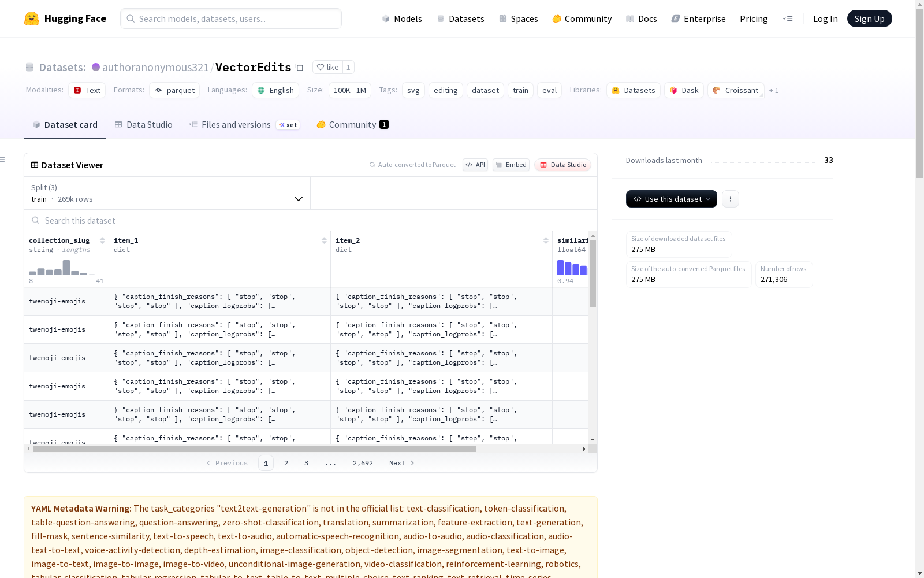
Task: Click the collection_slug length histogram
Action: click(x=66, y=268)
